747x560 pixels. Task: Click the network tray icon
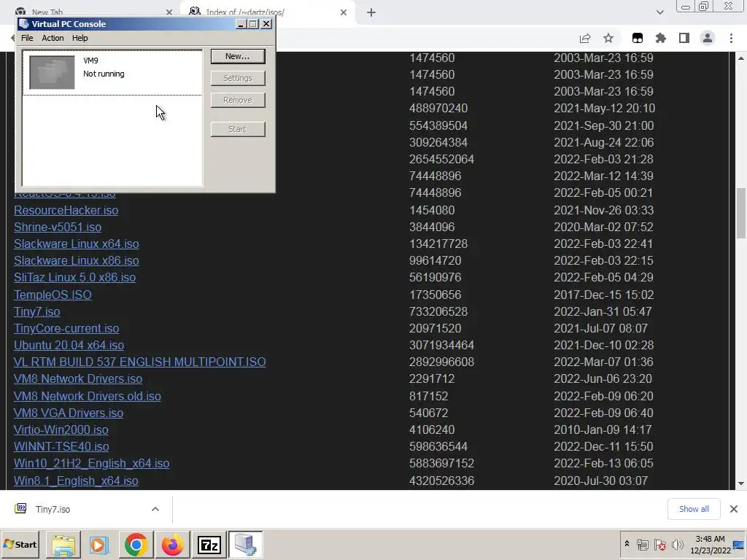pos(642,544)
